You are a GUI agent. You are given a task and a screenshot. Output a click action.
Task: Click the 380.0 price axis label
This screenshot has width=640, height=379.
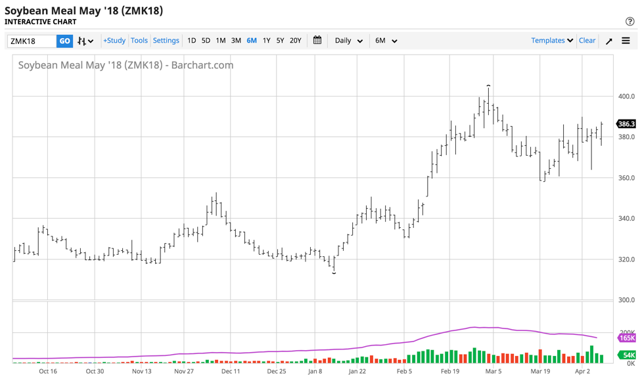pos(627,137)
